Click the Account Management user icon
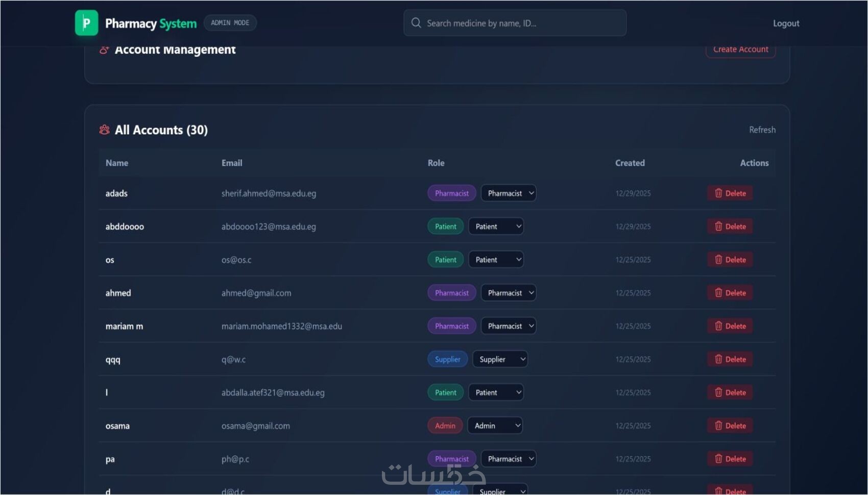 pos(104,49)
